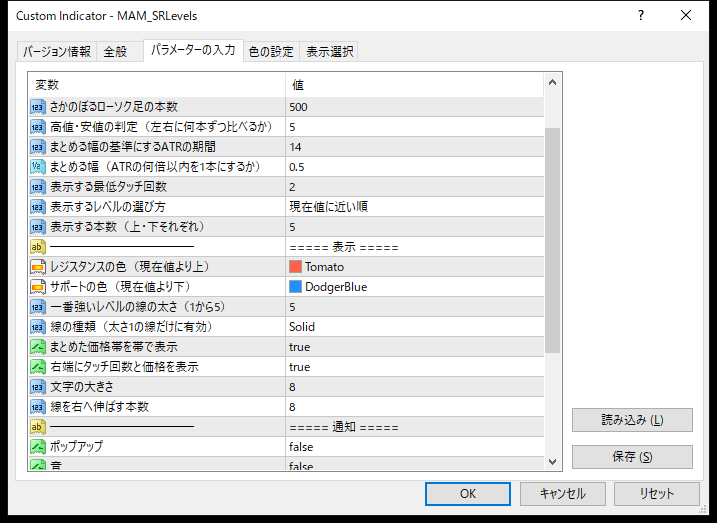Click integer icon beside まとめる幅の基準にするATRの期間
Screen dimensions: 717x523
tap(38, 147)
